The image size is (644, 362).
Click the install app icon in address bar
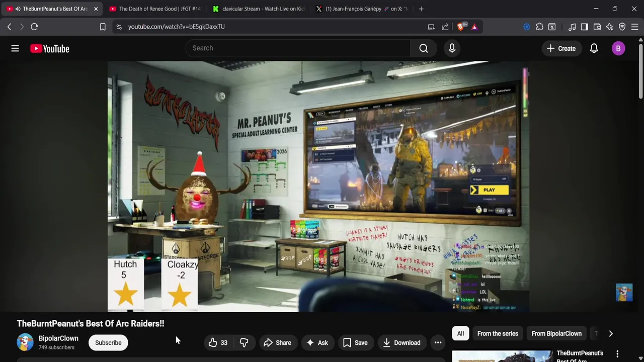pyautogui.click(x=431, y=27)
